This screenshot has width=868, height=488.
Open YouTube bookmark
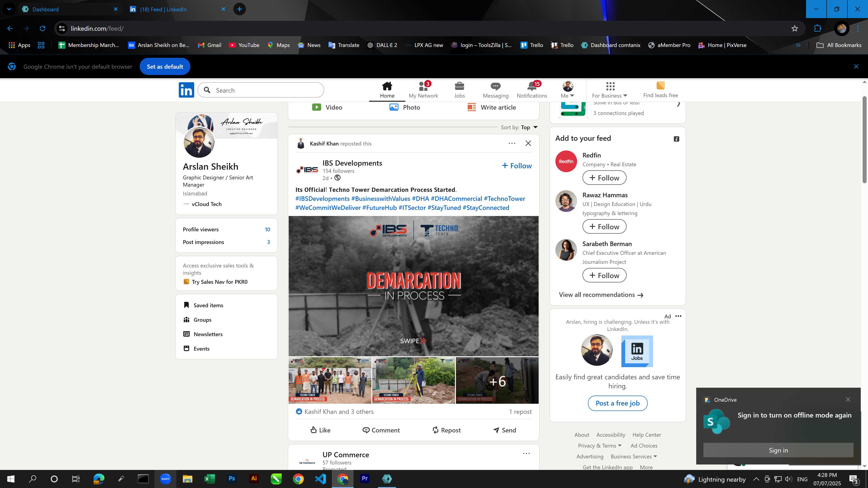pos(244,45)
